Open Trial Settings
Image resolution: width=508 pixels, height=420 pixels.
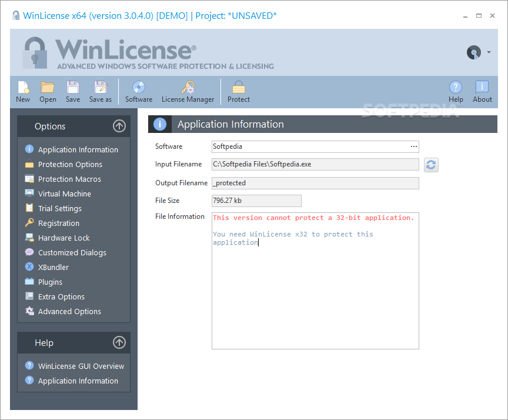tap(59, 208)
